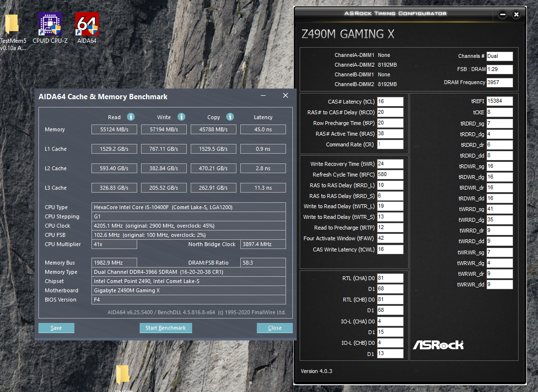
Task: Click the CPU Clock value field
Action: tap(189, 226)
